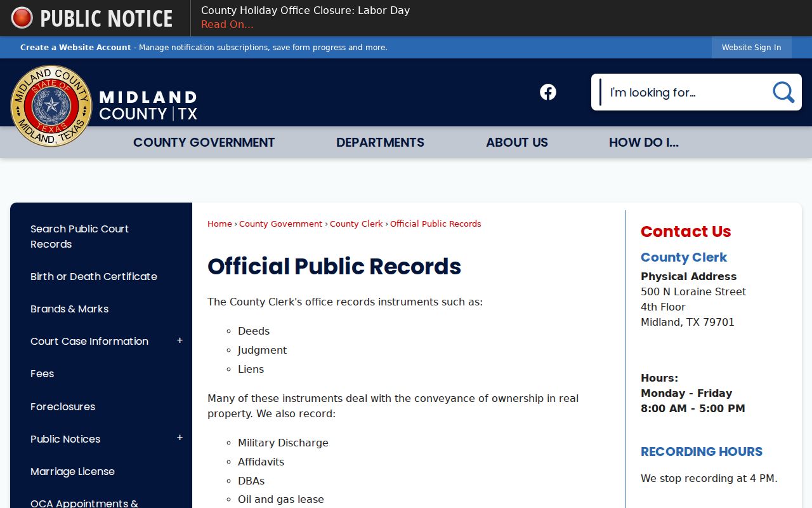Click the 'RECORDING HOURS' heading
Image resolution: width=812 pixels, height=508 pixels.
tap(702, 451)
